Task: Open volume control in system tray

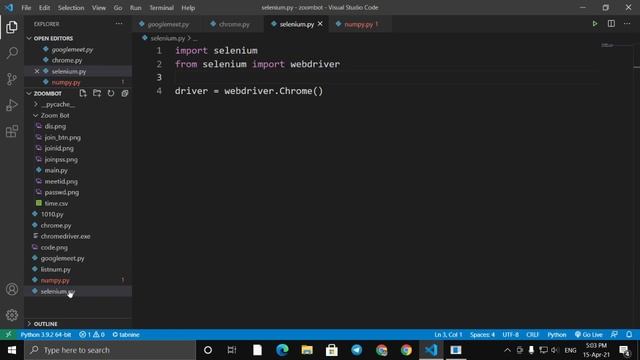Action: tap(554, 350)
